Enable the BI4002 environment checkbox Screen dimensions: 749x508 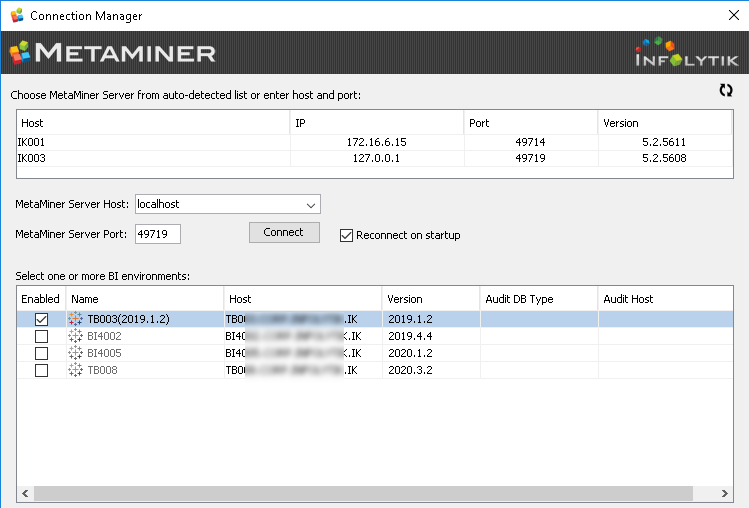point(41,337)
